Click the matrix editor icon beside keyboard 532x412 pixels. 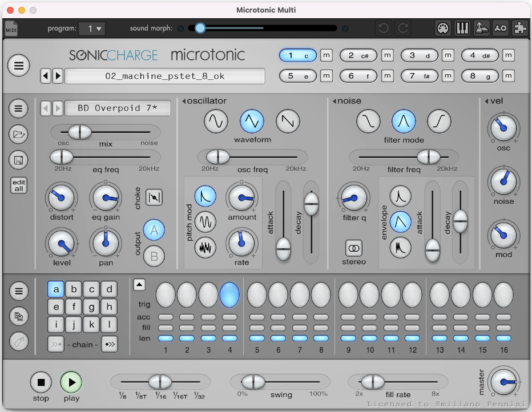click(481, 28)
